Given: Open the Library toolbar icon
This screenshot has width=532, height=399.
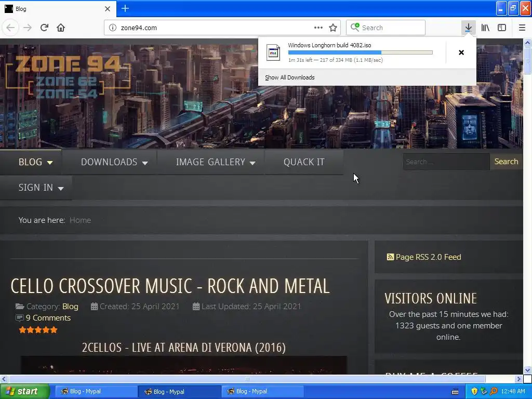Looking at the screenshot, I should pyautogui.click(x=485, y=28).
